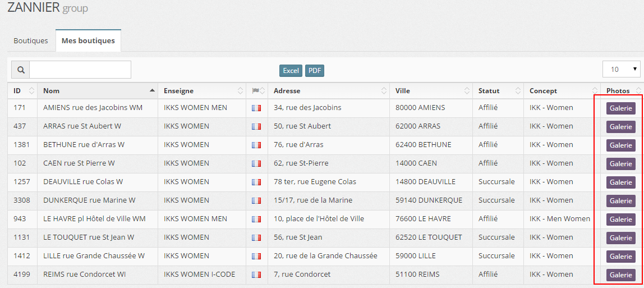Open the rows-per-page dropdown showing 10
This screenshot has width=644, height=288.
[x=621, y=69]
